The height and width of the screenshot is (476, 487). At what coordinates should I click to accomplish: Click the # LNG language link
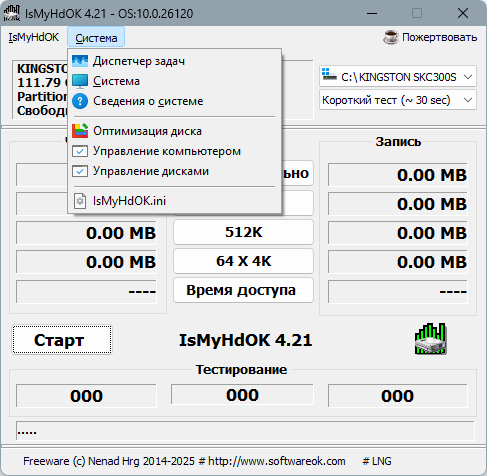pyautogui.click(x=377, y=461)
